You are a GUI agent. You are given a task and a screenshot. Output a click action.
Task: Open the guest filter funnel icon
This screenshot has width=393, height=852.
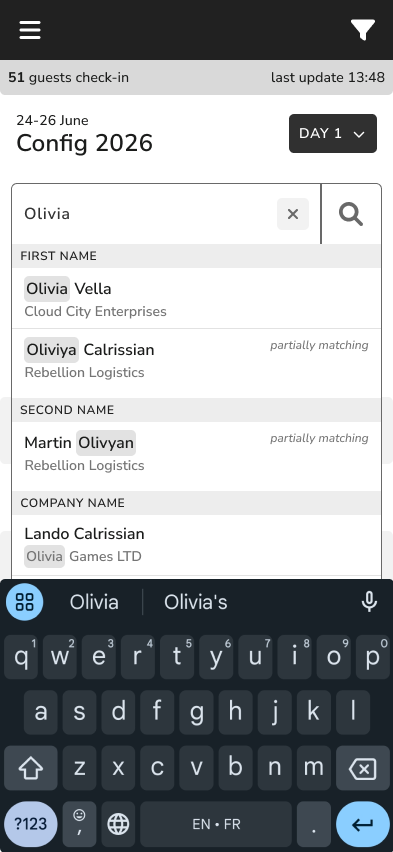click(363, 30)
